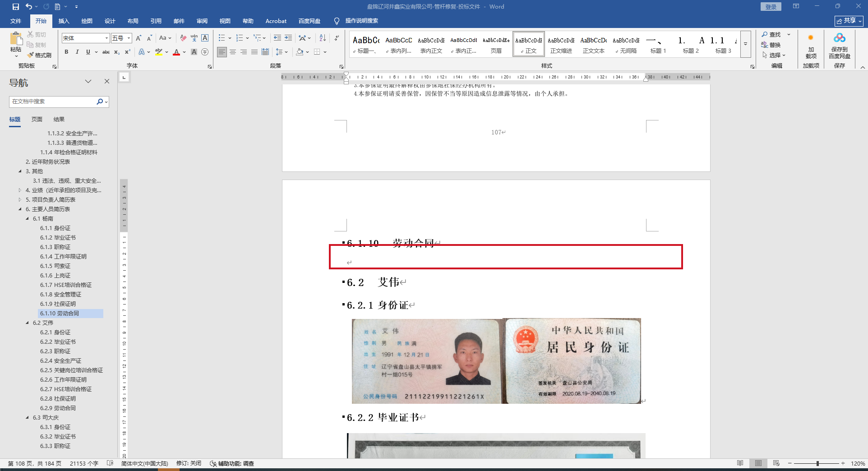Screen dimensions: 868x471
Task: Apply strikethrough to text
Action: click(106, 52)
